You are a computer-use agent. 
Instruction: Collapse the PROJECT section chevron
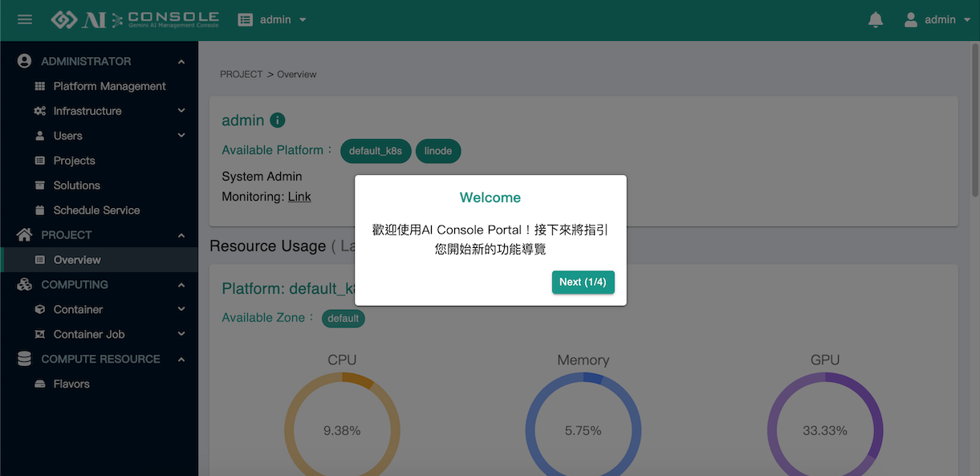pyautogui.click(x=181, y=235)
